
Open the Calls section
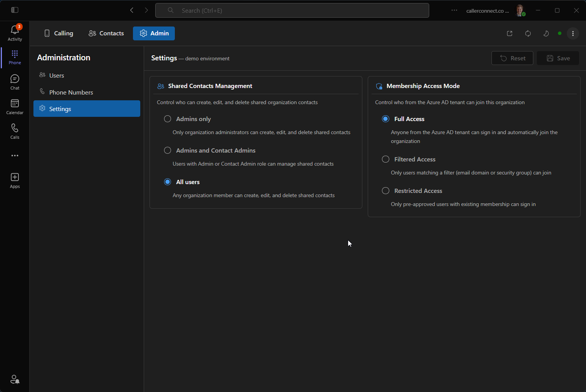tap(15, 131)
